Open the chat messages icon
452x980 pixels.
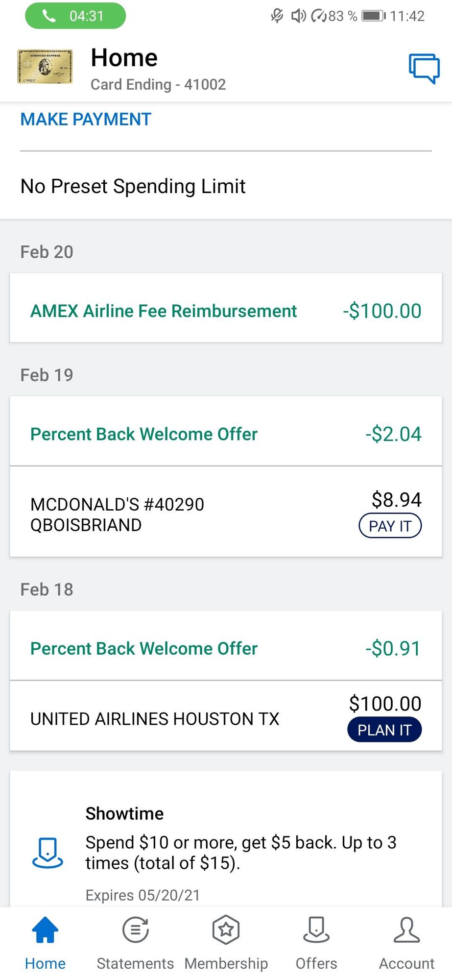pos(424,68)
